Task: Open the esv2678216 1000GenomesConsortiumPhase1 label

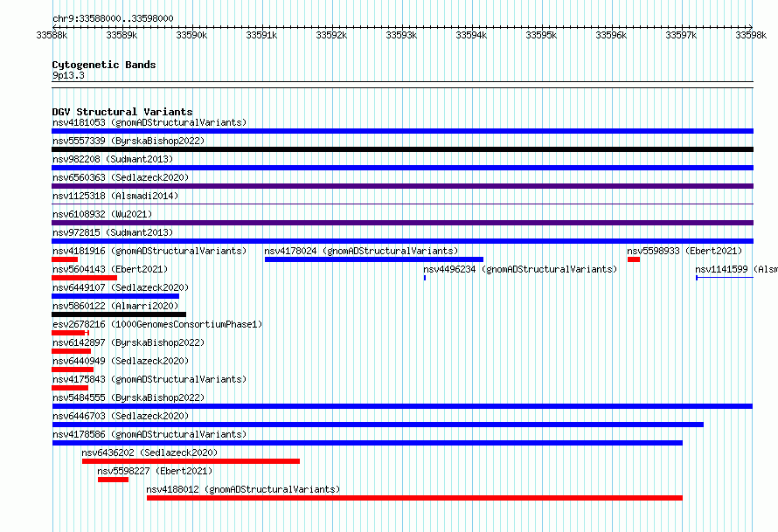Action: point(157,324)
